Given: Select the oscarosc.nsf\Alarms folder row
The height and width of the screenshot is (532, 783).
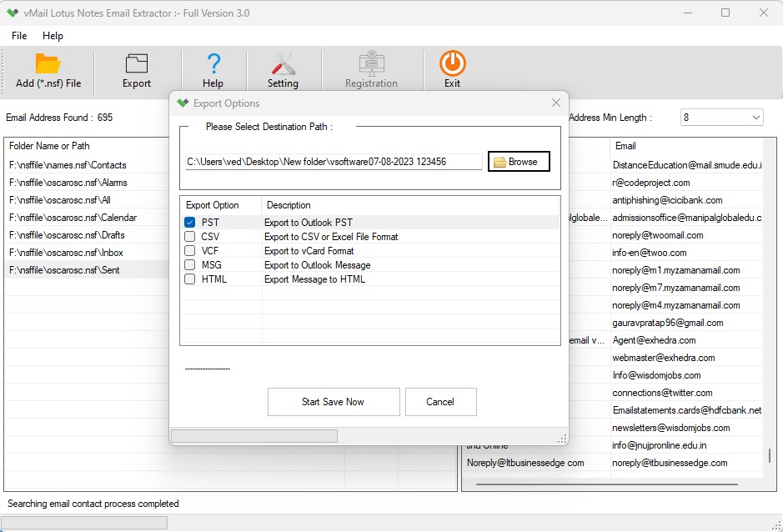Looking at the screenshot, I should pos(87,183).
